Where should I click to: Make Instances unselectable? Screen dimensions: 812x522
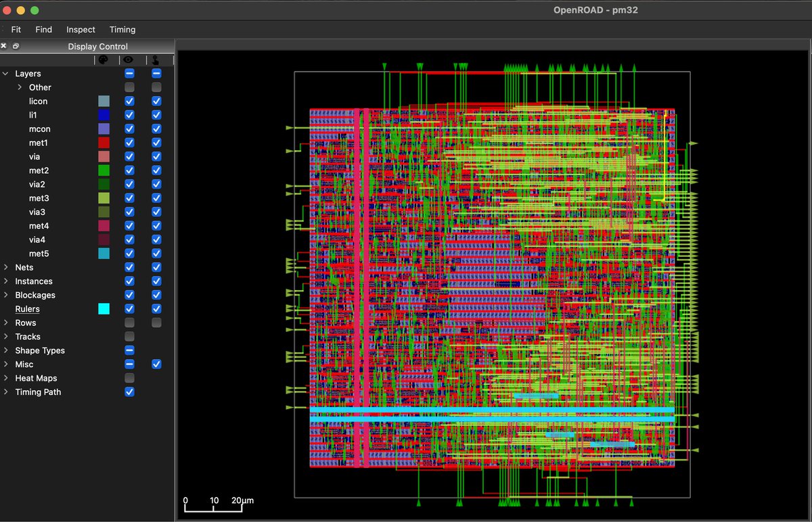point(156,281)
